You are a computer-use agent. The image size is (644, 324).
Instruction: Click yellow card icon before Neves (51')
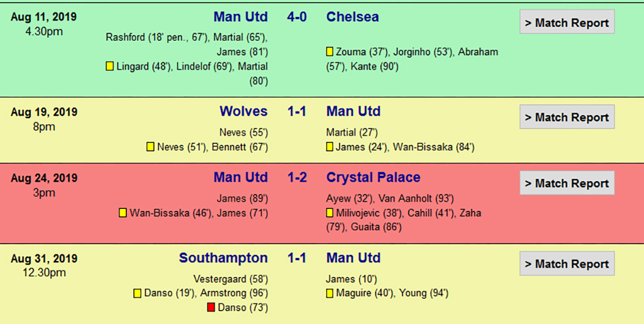(x=151, y=147)
